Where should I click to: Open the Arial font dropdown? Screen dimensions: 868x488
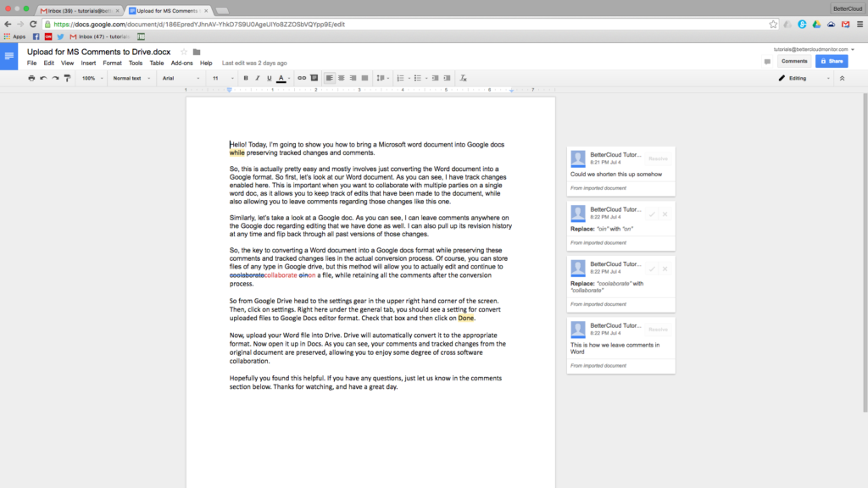tap(181, 78)
